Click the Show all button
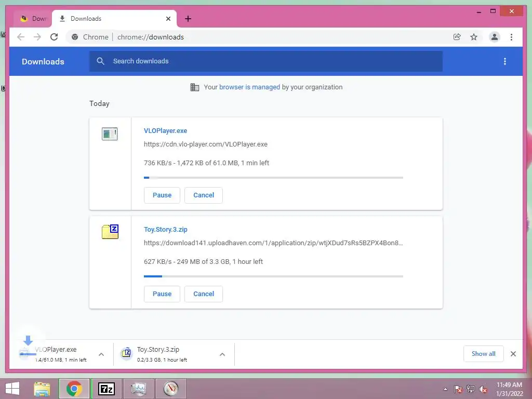 484,354
